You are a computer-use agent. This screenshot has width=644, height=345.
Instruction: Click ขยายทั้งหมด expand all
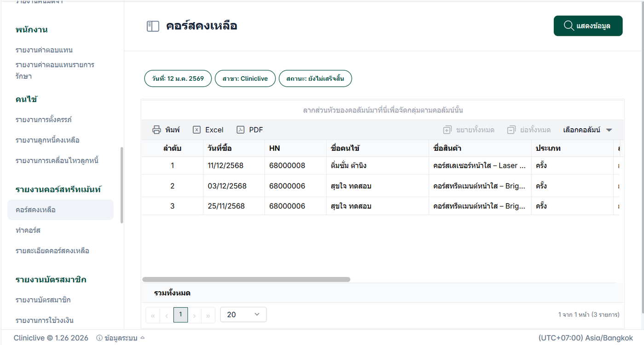469,130
